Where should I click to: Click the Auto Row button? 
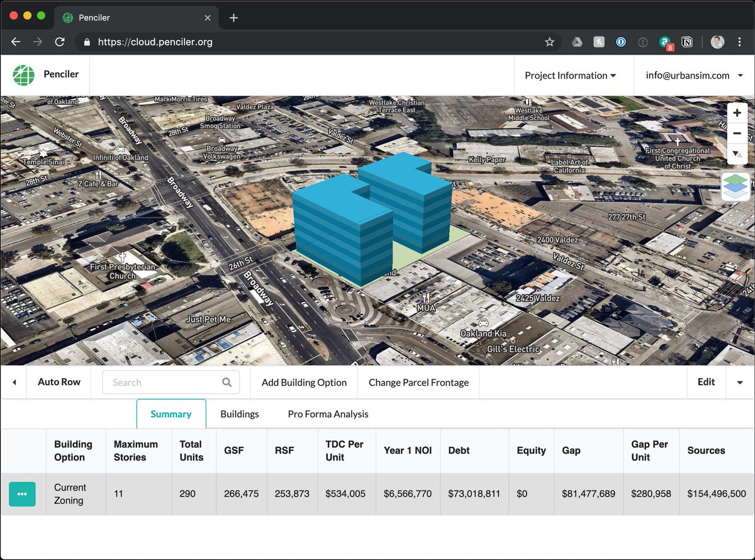(59, 382)
